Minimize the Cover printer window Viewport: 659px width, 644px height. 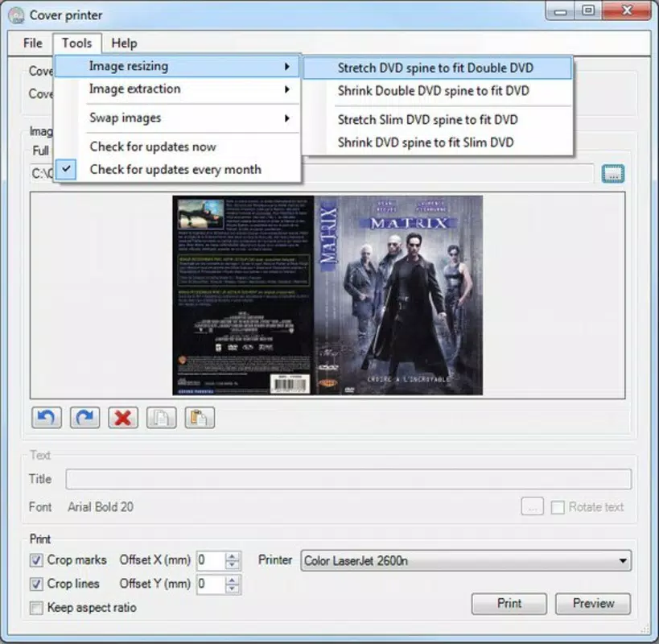(560, 11)
